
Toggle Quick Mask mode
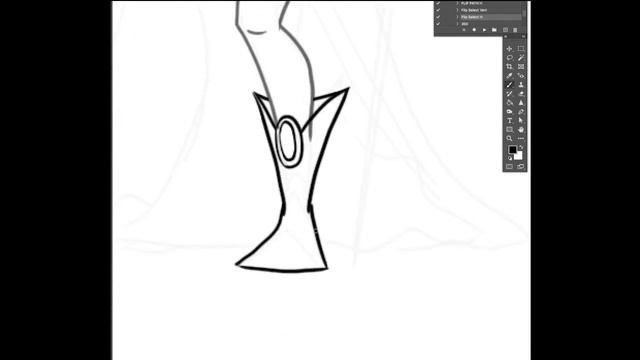click(509, 167)
